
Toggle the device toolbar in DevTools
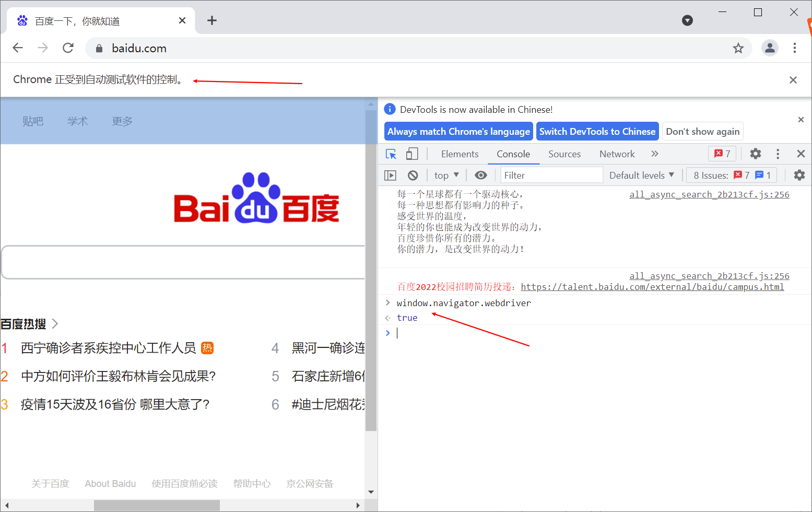(412, 154)
